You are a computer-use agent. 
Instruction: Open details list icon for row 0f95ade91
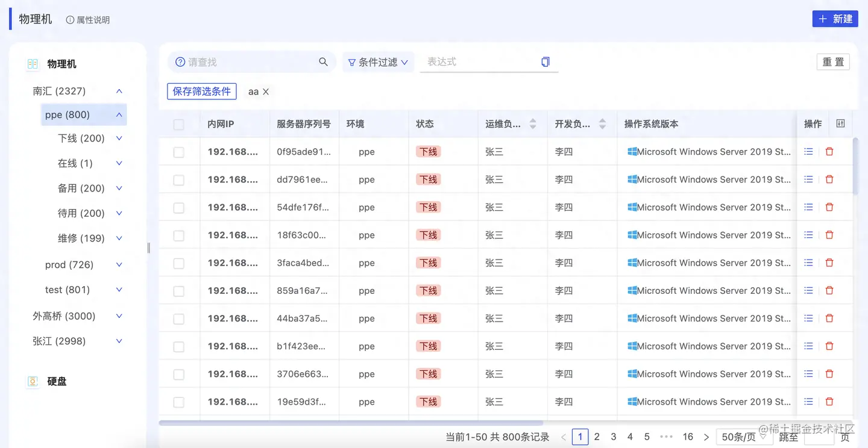[808, 152]
